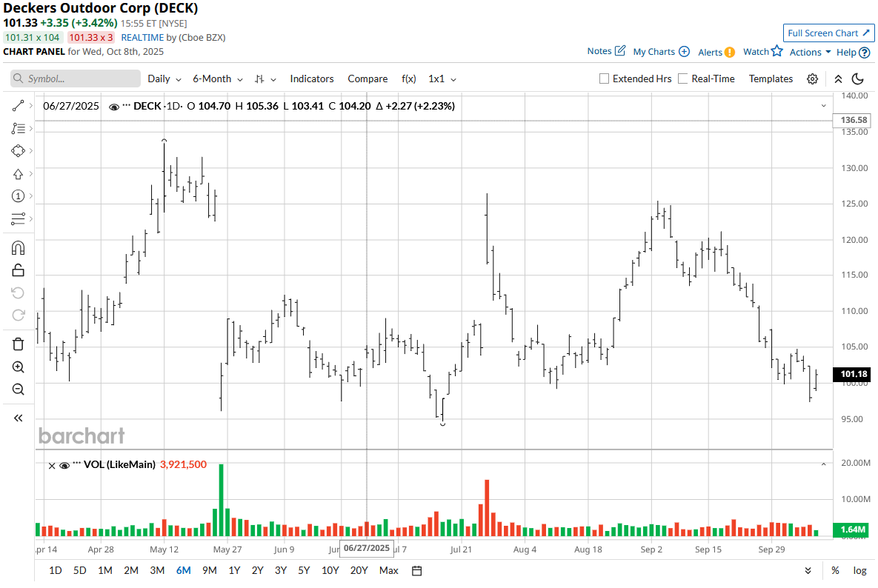Image resolution: width=878 pixels, height=588 pixels.
Task: Open the Actions dropdown menu
Action: coord(811,52)
